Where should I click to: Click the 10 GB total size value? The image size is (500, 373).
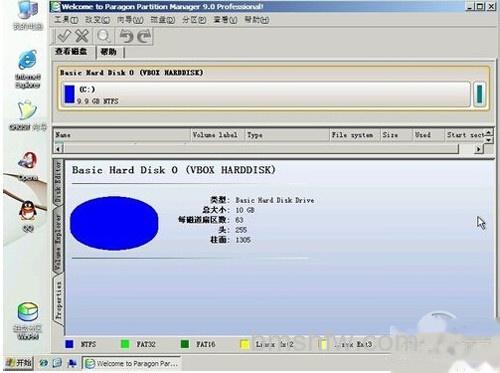tap(245, 210)
